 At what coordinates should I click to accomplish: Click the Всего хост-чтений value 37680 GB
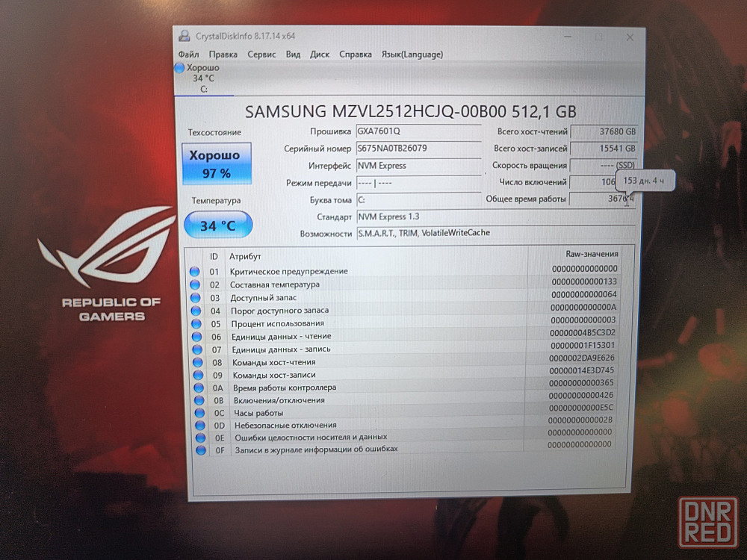coord(604,131)
